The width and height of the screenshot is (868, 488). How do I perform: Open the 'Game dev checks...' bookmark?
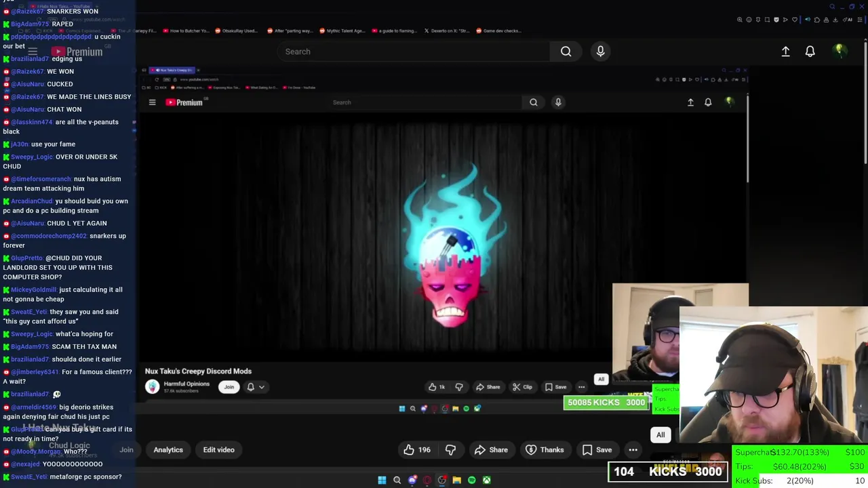(x=498, y=30)
